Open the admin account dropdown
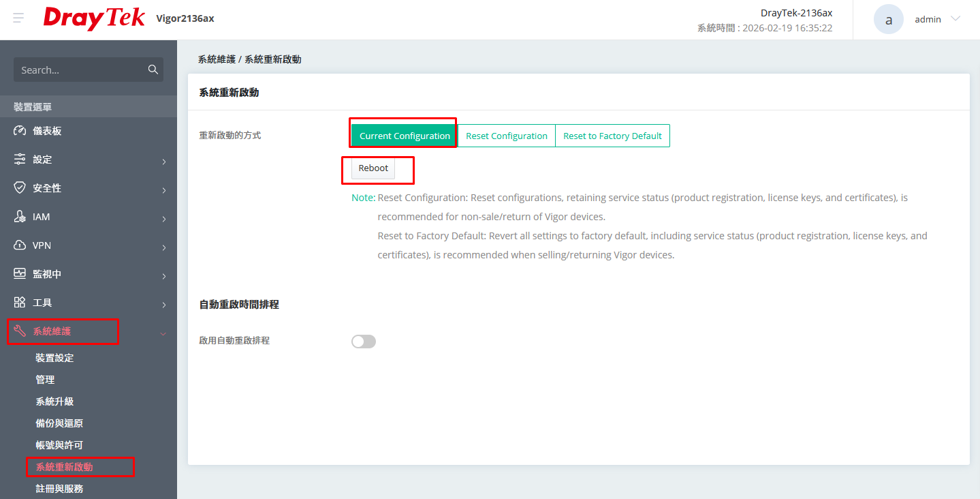Image resolution: width=980 pixels, height=499 pixels. [955, 19]
